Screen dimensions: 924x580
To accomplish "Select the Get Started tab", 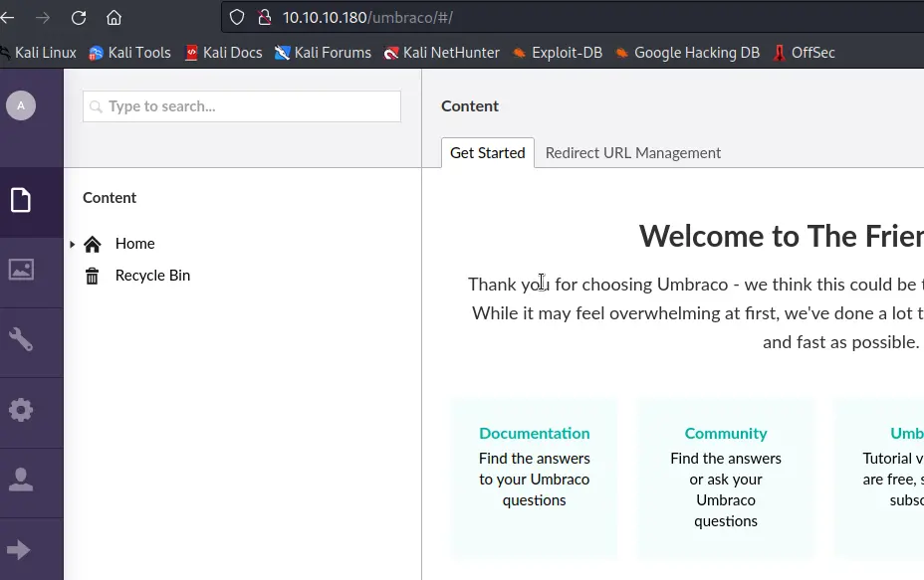I will click(488, 153).
